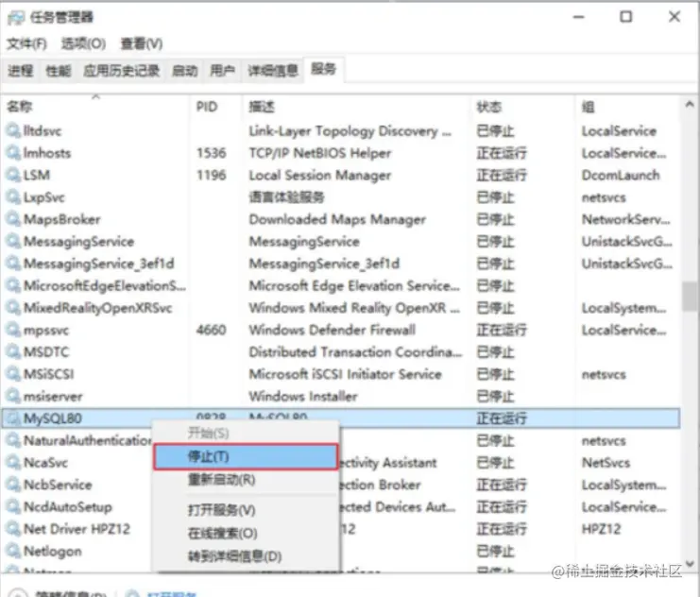Click PID value 1196
The width and height of the screenshot is (700, 597).
(212, 175)
